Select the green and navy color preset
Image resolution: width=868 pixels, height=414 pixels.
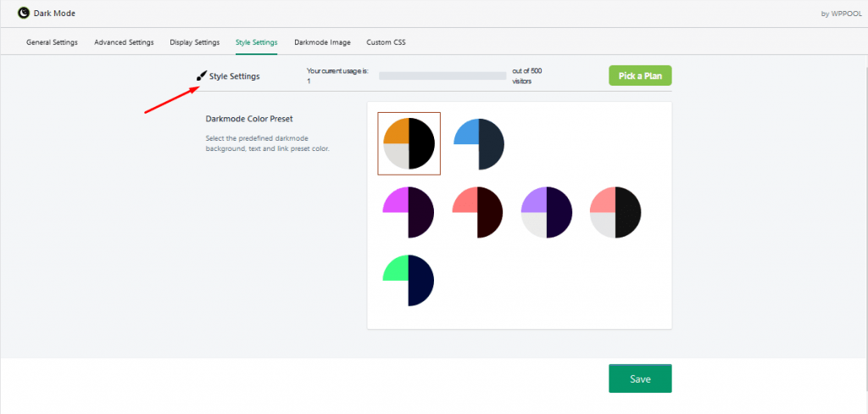tap(409, 281)
